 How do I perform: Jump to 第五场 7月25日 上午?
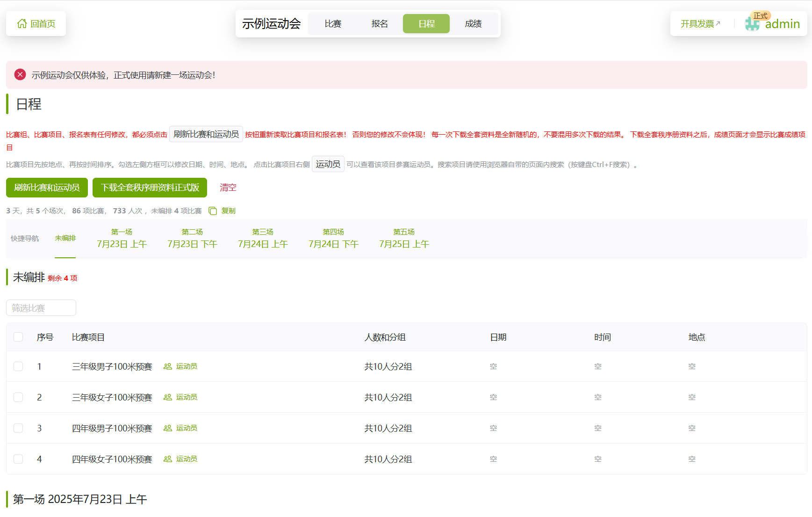pyautogui.click(x=404, y=238)
